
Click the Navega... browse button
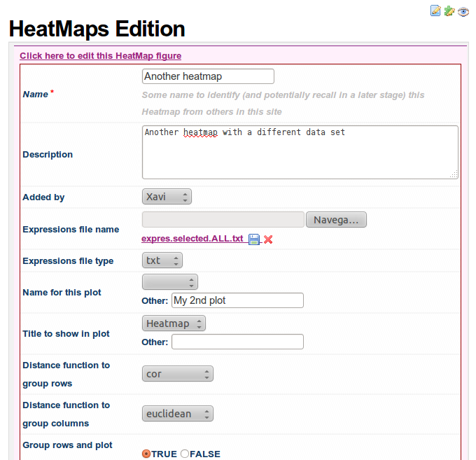click(x=336, y=220)
